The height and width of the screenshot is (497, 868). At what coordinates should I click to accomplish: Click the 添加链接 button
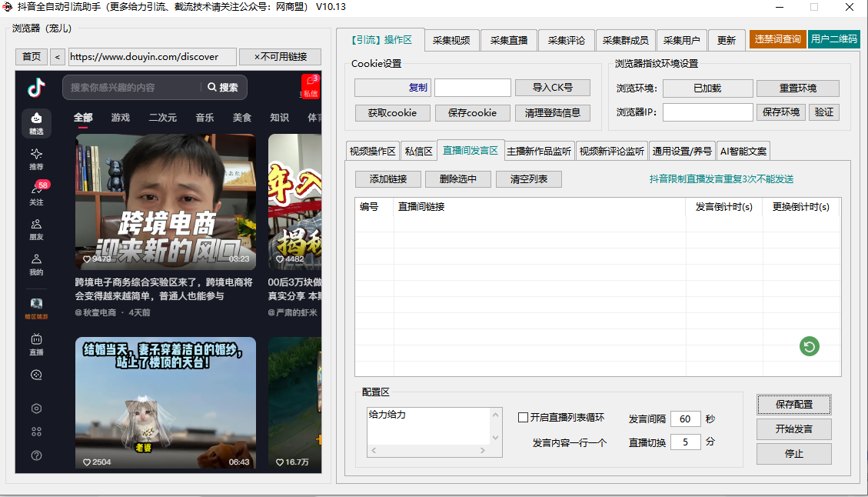pos(388,179)
